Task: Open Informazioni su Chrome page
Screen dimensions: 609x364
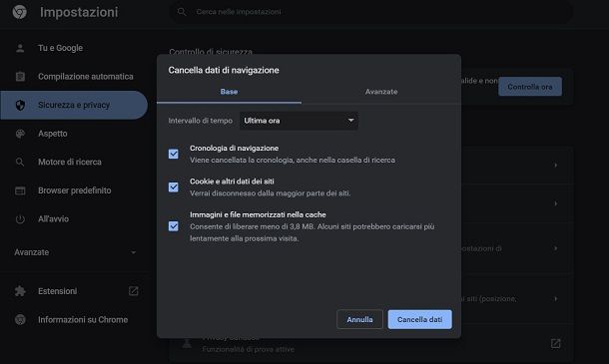Action: 74,320
